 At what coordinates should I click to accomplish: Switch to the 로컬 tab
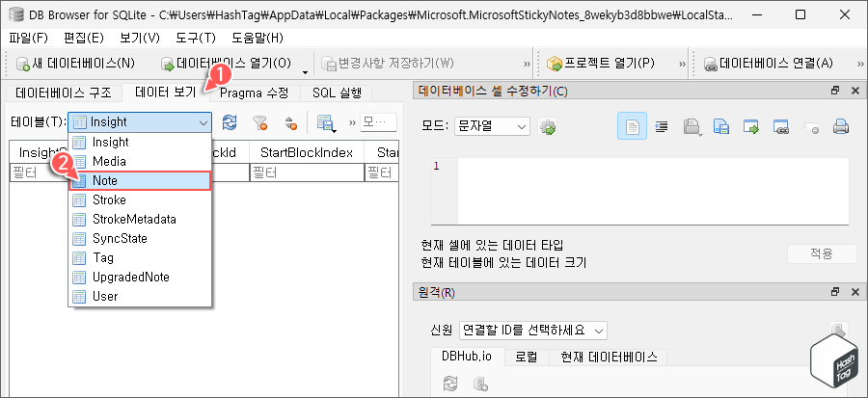(x=527, y=358)
